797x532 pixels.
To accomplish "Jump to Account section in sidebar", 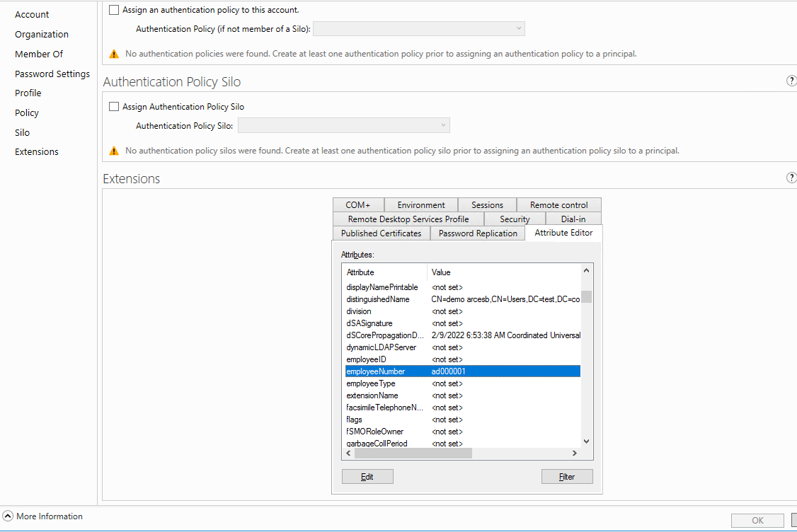I will coord(32,15).
